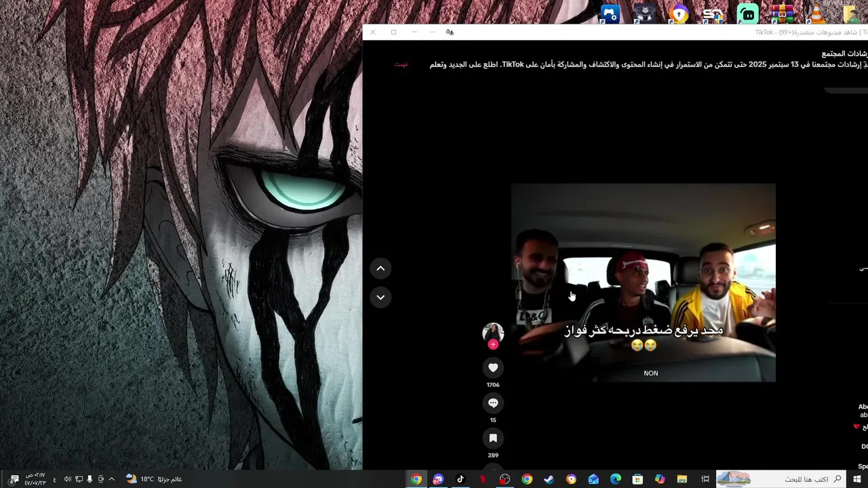Open Microsoft Store from the taskbar

coord(637,479)
